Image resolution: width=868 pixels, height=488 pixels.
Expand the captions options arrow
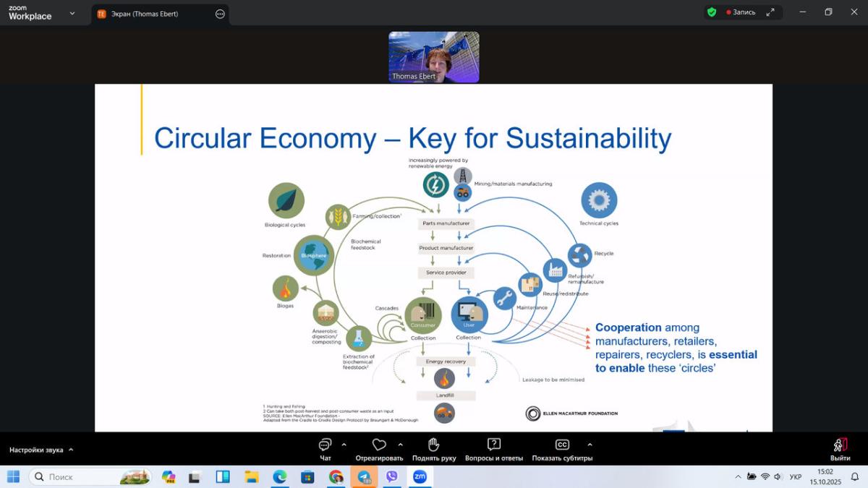click(x=590, y=445)
